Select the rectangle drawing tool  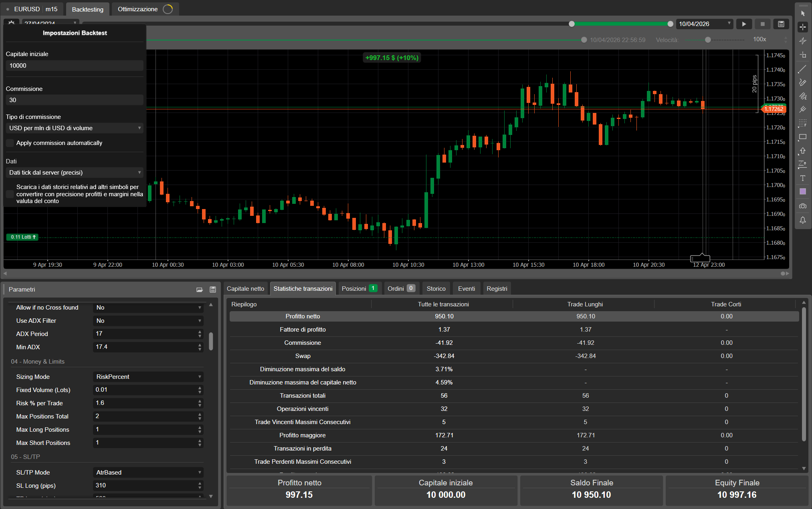pyautogui.click(x=803, y=137)
